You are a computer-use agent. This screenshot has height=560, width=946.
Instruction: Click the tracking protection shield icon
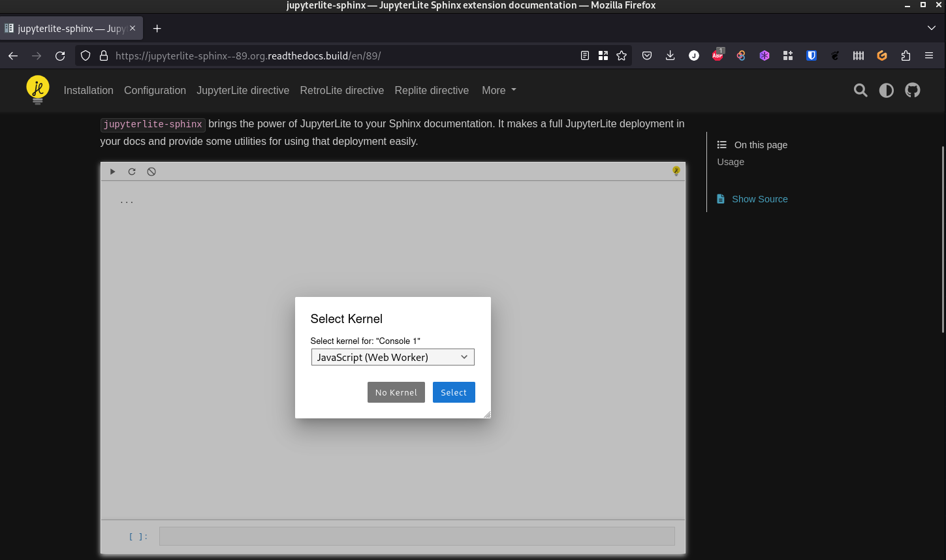tap(86, 56)
